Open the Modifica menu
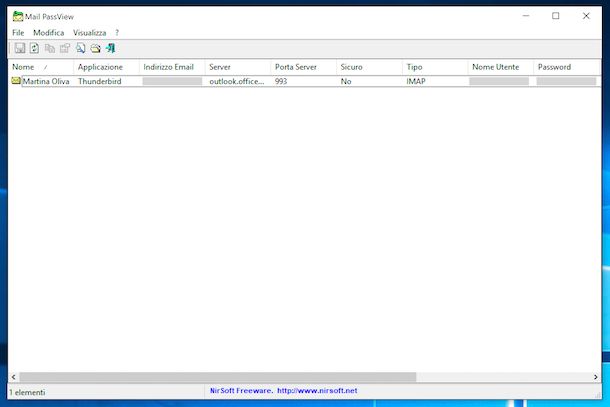Viewport: 610px width, 407px height. click(49, 33)
